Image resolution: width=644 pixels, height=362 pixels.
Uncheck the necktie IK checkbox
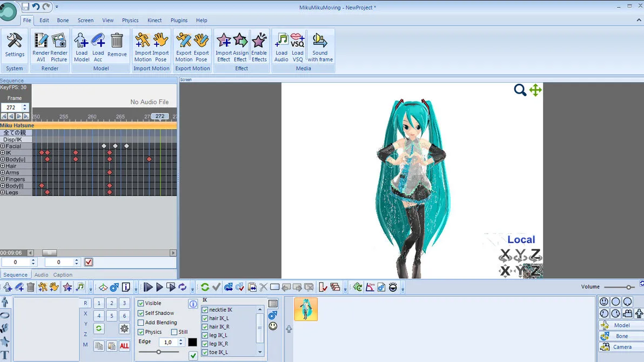pos(205,310)
